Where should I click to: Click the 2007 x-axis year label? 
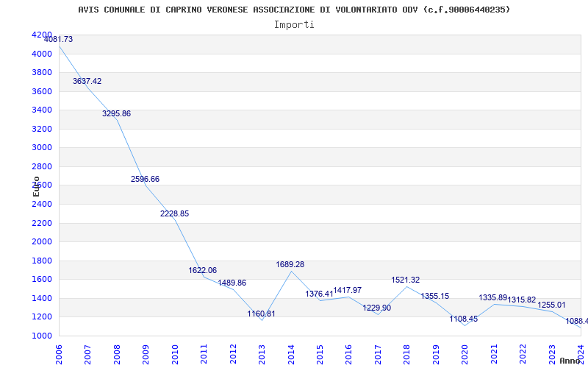(x=87, y=355)
